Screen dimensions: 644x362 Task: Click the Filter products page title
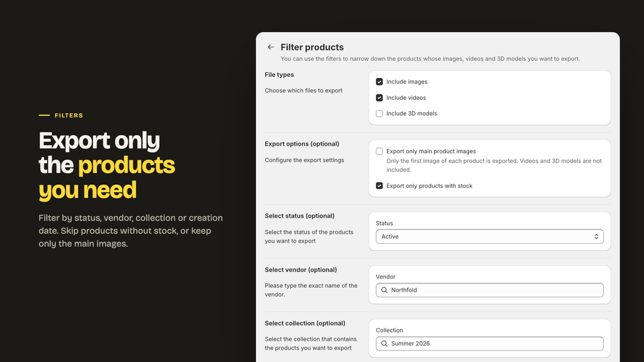pyautogui.click(x=312, y=47)
